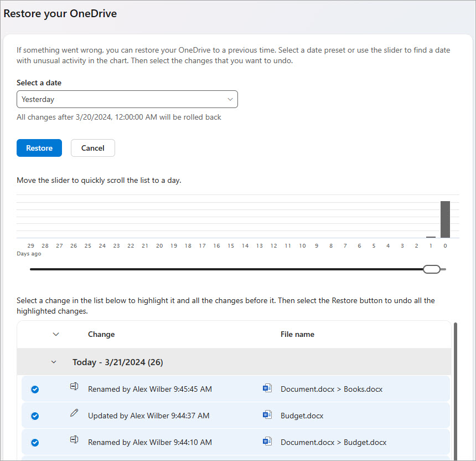Deselect the checkmark on the Books.docx rename change

point(35,389)
